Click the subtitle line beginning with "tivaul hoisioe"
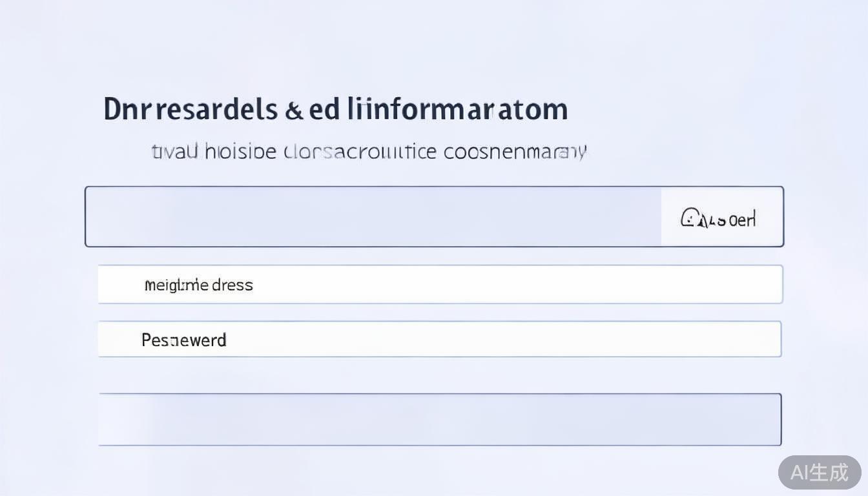The height and width of the screenshot is (496, 868). click(369, 152)
